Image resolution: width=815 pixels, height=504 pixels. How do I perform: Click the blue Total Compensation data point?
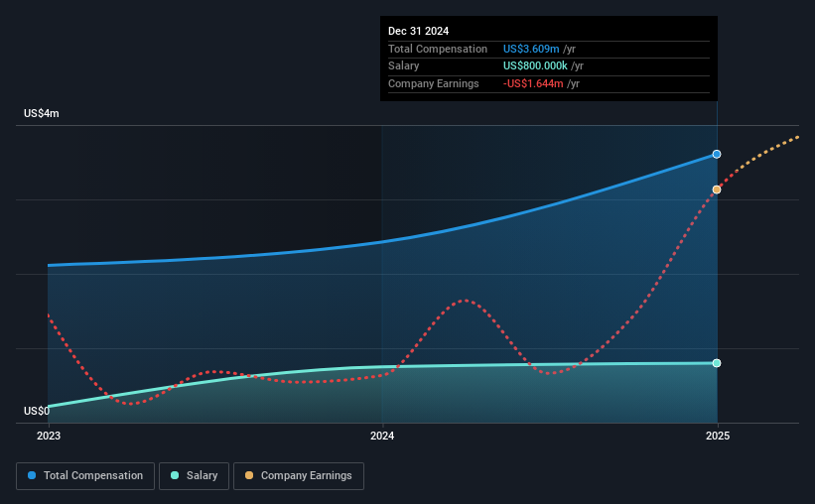tap(717, 155)
